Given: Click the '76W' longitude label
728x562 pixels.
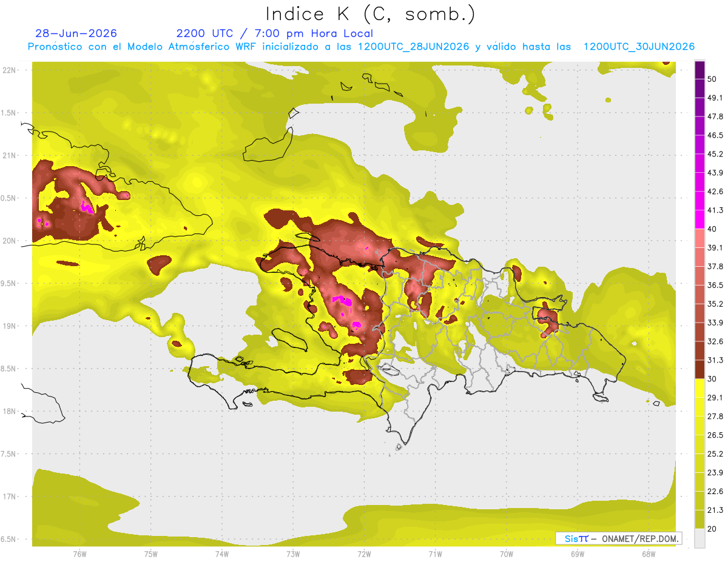Looking at the screenshot, I should (x=79, y=554).
